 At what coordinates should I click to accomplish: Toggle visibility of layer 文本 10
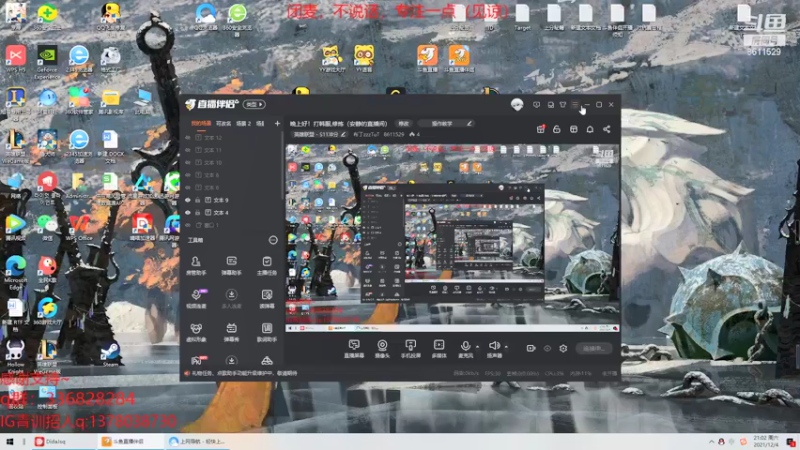pyautogui.click(x=188, y=163)
